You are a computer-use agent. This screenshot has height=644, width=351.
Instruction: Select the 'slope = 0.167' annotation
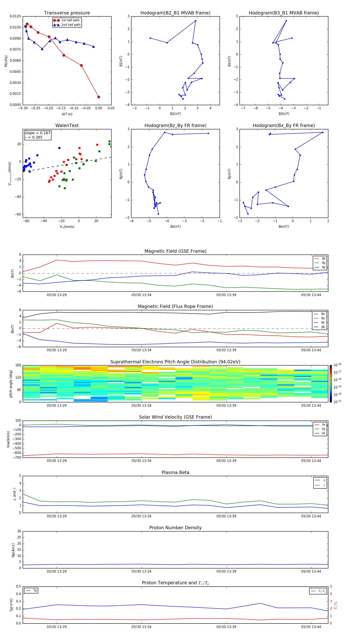(x=37, y=133)
